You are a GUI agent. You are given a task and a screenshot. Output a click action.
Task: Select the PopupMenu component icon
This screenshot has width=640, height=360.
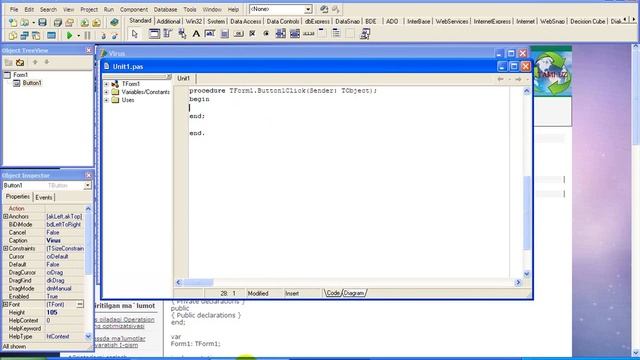182,34
